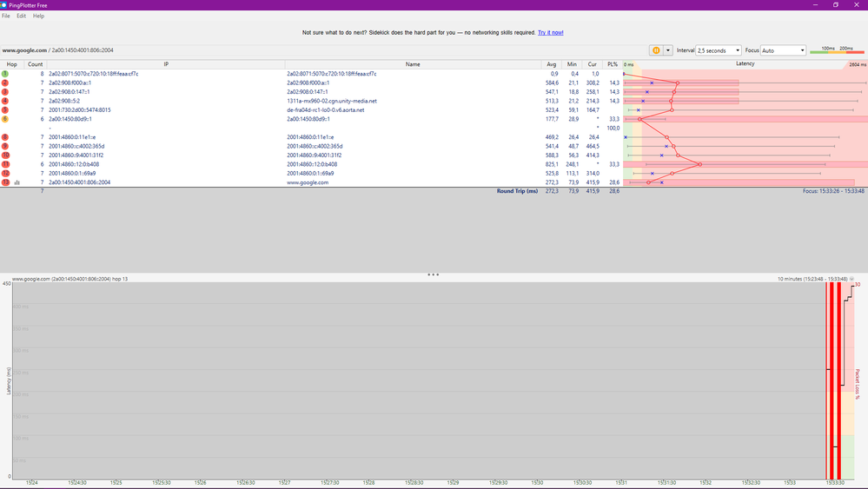Toggle the timeline graph icon on hop 13
868x489 pixels.
17,182
